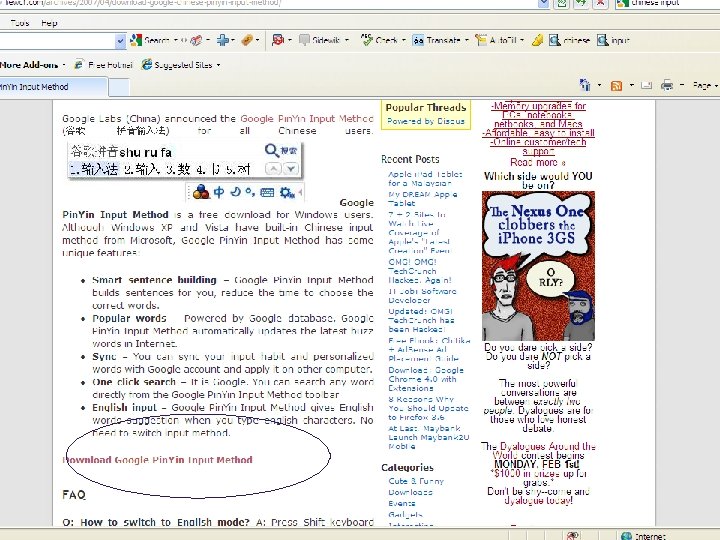
Task: Open the Page menu in command bar
Action: coord(705,85)
